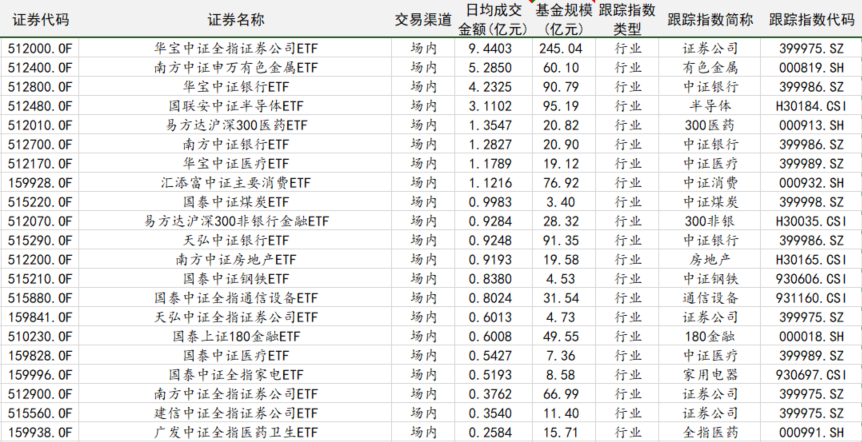The height and width of the screenshot is (442, 862).
Task: Select index code 000932.SH
Action: [811, 183]
